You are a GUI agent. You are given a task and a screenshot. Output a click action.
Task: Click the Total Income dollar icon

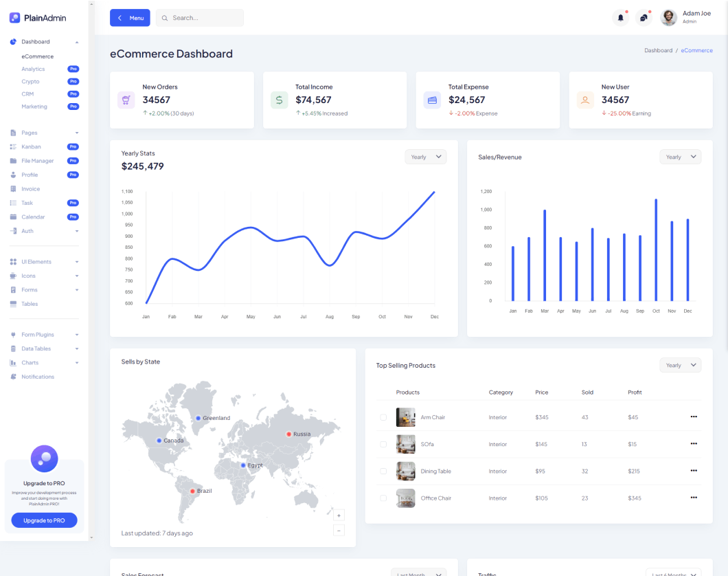[x=279, y=100]
